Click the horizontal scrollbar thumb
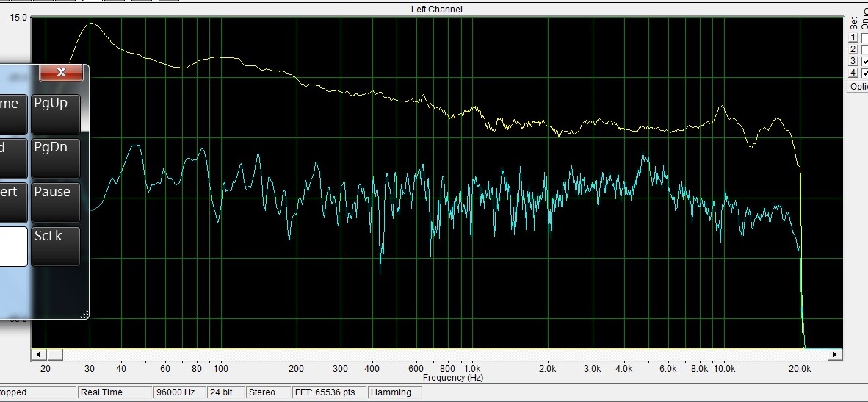The image size is (868, 402). coord(53,355)
